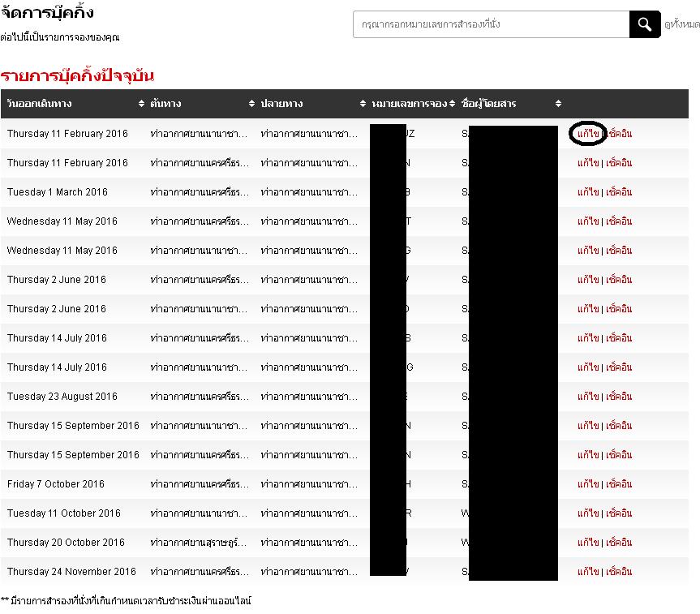Click the ชื่อผู้โดยสาร column header
700x614 pixels.
(489, 104)
